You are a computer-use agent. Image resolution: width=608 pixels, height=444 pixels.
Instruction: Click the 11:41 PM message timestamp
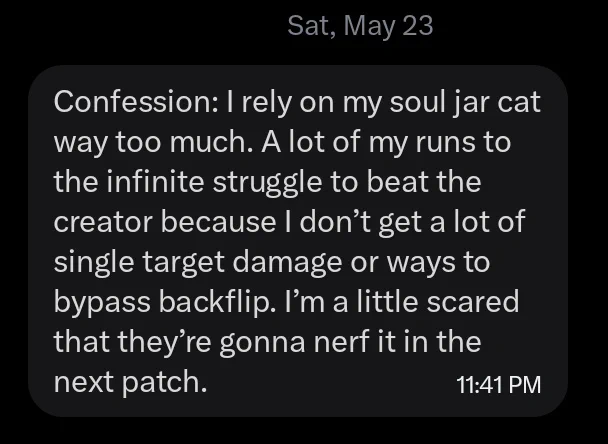coord(498,385)
